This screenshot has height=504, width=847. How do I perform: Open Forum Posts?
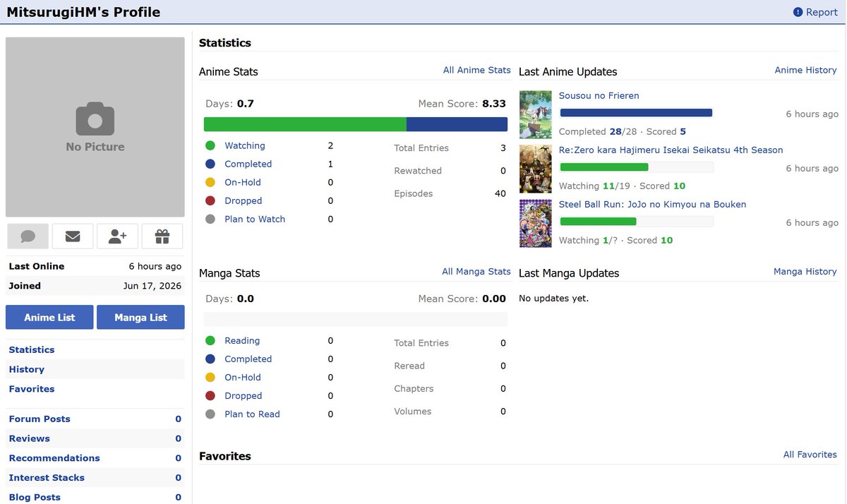(x=40, y=419)
